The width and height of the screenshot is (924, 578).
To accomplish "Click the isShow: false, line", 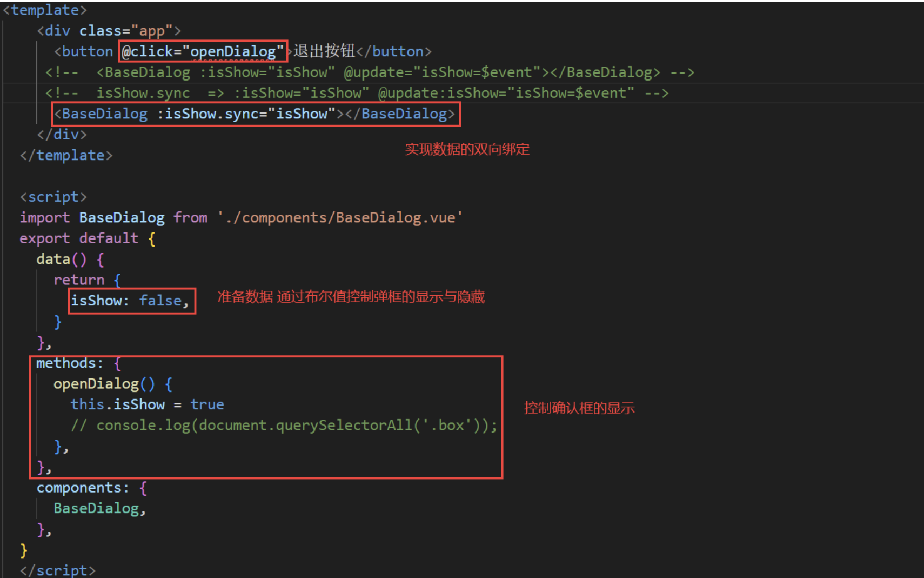I will point(130,301).
